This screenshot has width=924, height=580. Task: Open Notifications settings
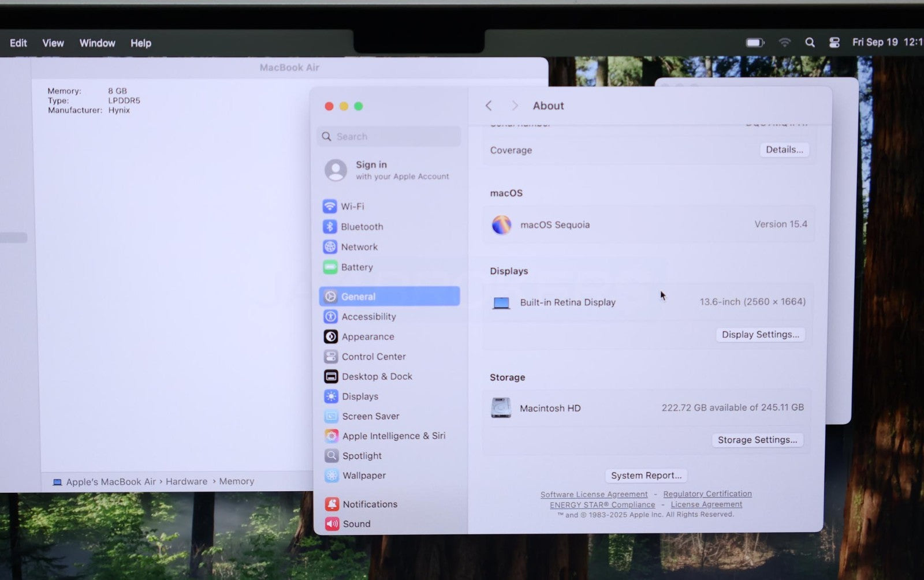(370, 504)
